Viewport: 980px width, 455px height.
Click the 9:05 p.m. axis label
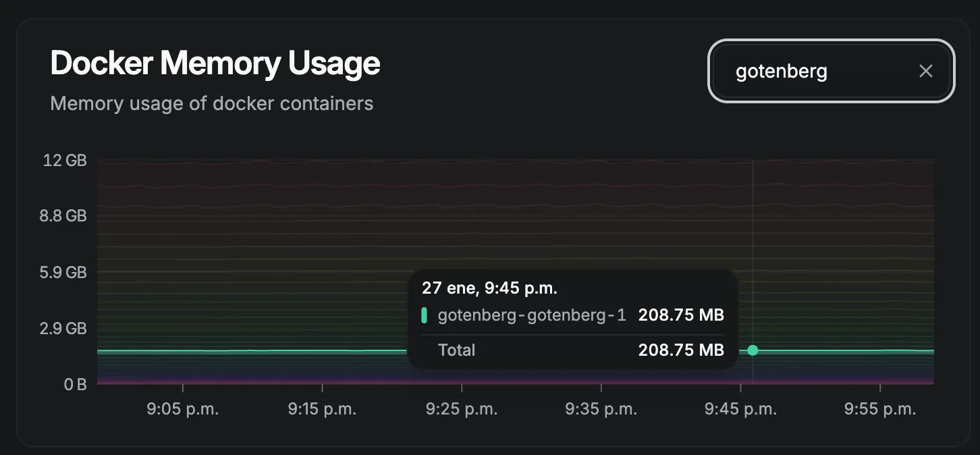pyautogui.click(x=183, y=409)
